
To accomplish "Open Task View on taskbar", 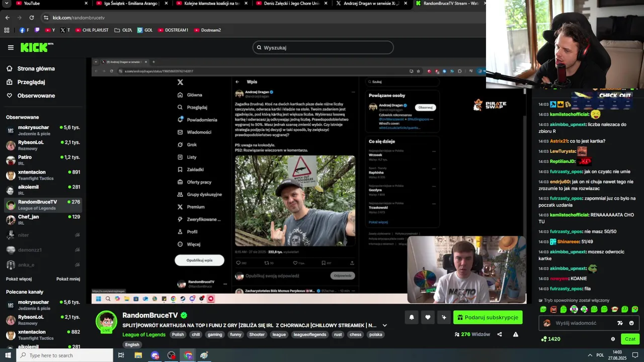I will point(121,355).
